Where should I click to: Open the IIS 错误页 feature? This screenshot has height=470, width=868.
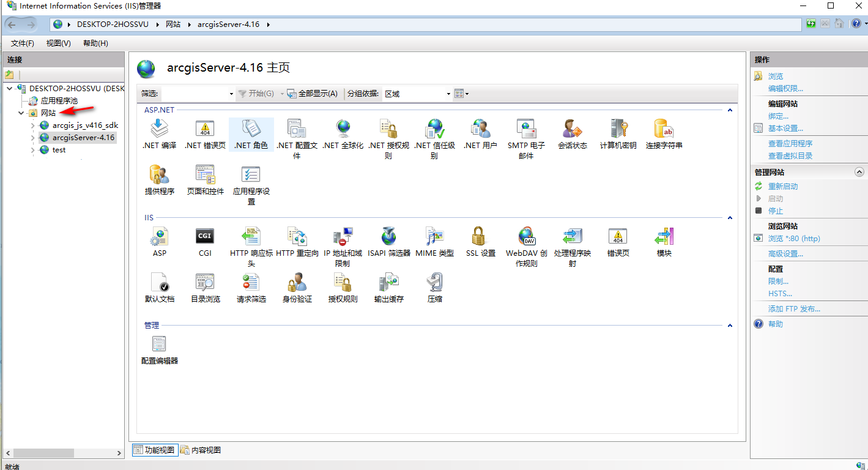(618, 242)
